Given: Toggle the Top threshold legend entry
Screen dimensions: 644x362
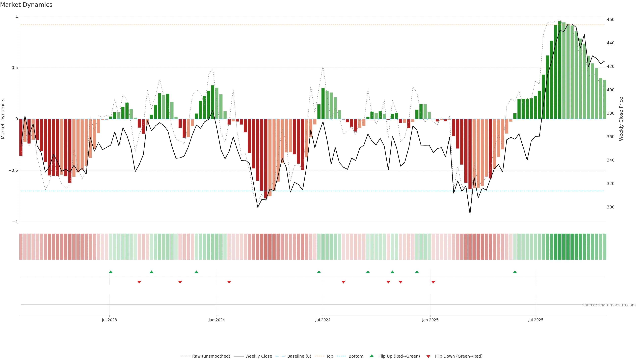Looking at the screenshot, I should (330, 356).
